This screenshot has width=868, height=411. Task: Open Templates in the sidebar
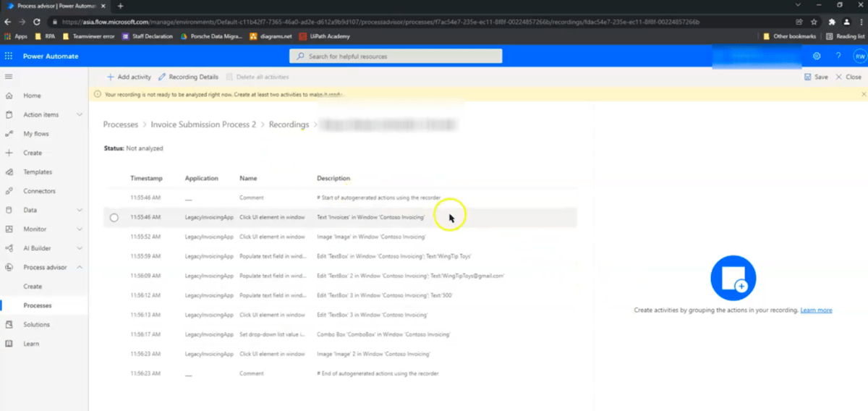[x=38, y=172]
